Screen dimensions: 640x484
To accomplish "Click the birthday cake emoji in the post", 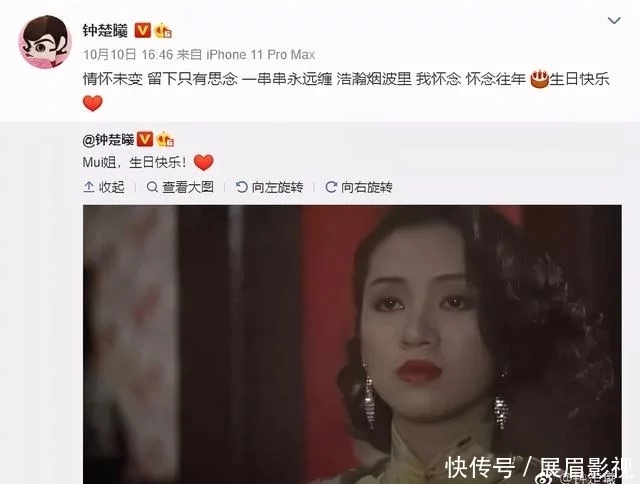I will point(539,79).
